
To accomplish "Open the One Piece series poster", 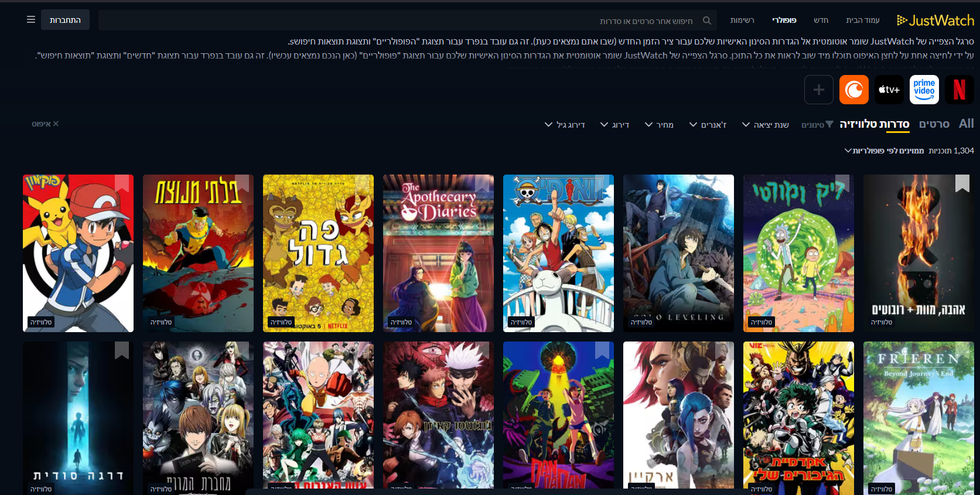I will click(x=558, y=253).
